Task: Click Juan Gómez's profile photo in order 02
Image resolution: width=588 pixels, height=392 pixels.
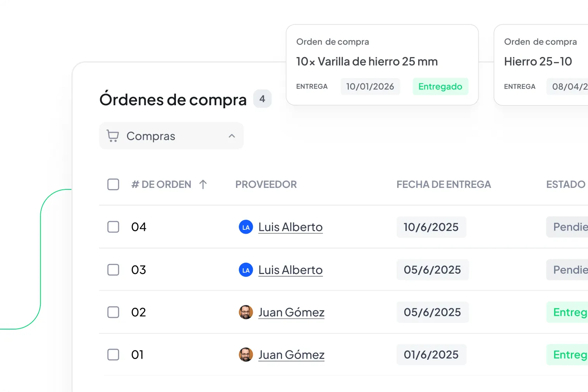Action: coord(245,312)
